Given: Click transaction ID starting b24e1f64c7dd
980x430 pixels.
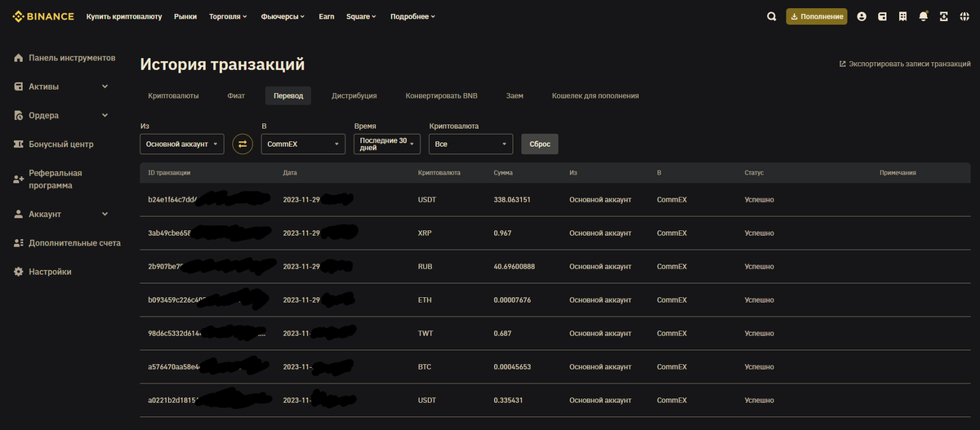Looking at the screenshot, I should pyautogui.click(x=173, y=199).
